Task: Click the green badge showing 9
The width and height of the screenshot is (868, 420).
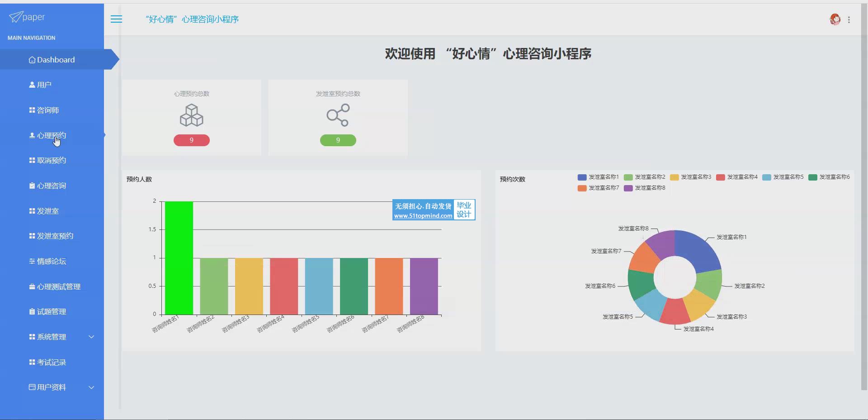Action: [x=338, y=140]
